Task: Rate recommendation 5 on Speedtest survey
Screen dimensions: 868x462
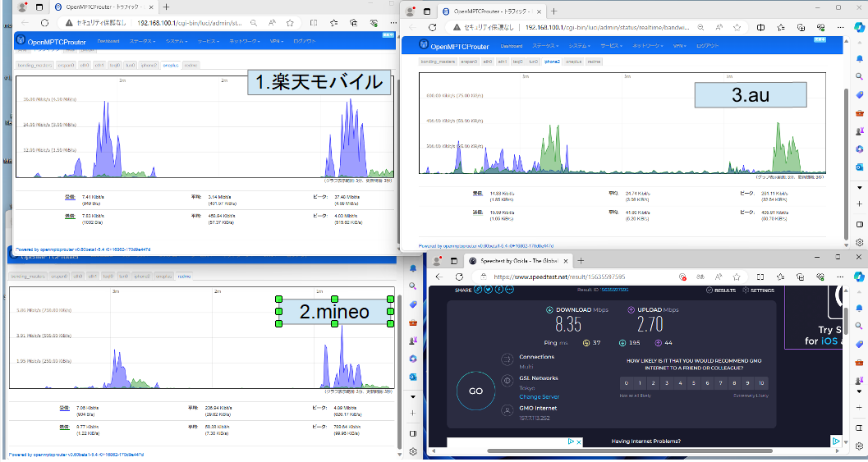Action: (x=694, y=383)
